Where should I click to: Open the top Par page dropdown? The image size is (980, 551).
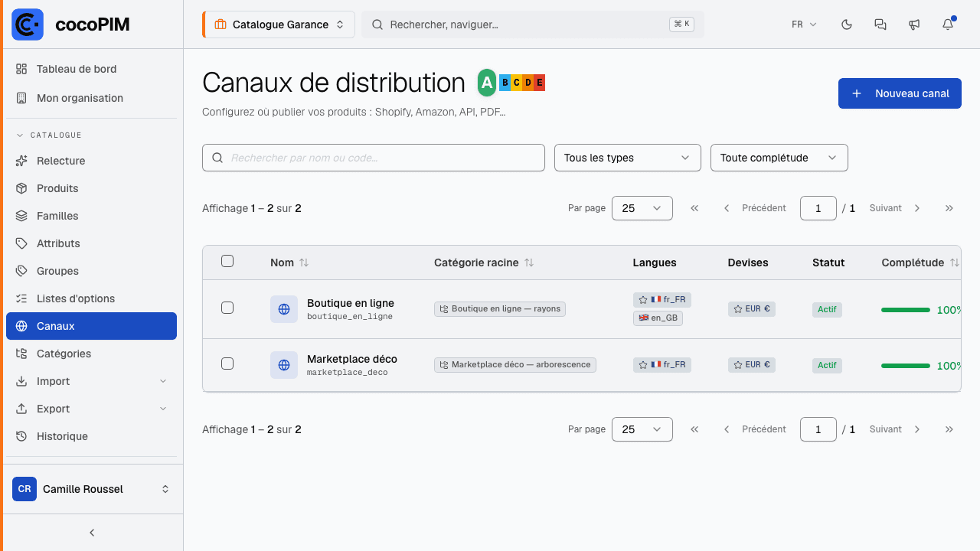click(642, 208)
